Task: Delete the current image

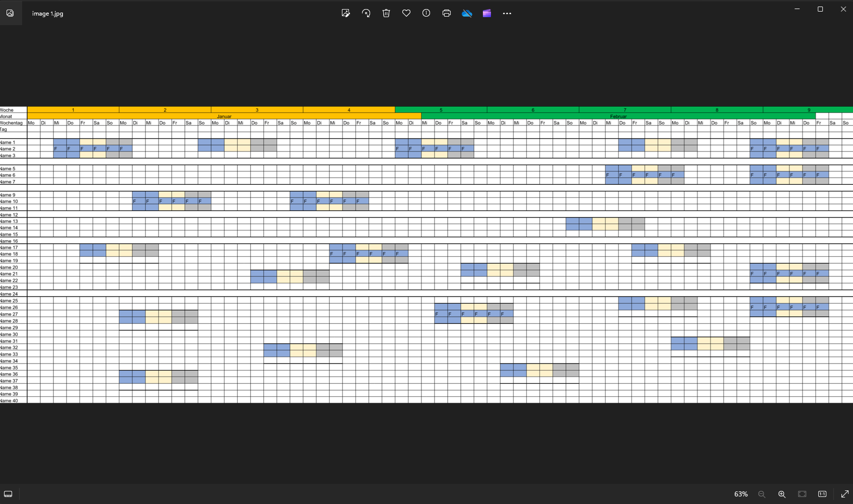Action: (x=386, y=13)
